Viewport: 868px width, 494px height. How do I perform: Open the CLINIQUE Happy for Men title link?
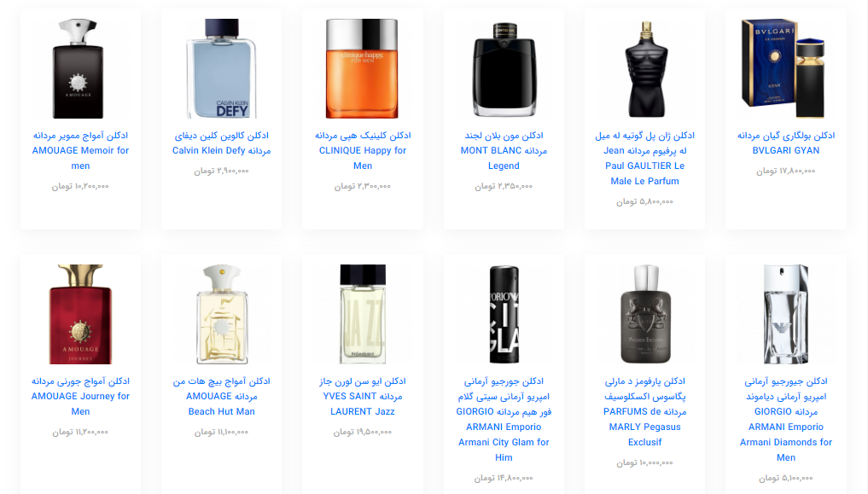[x=363, y=150]
